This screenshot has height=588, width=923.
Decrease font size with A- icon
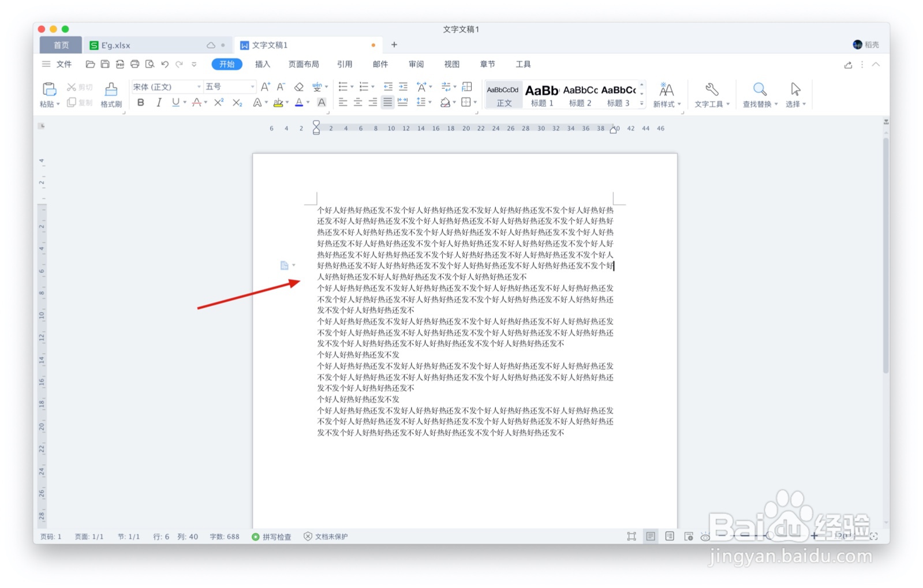(281, 87)
